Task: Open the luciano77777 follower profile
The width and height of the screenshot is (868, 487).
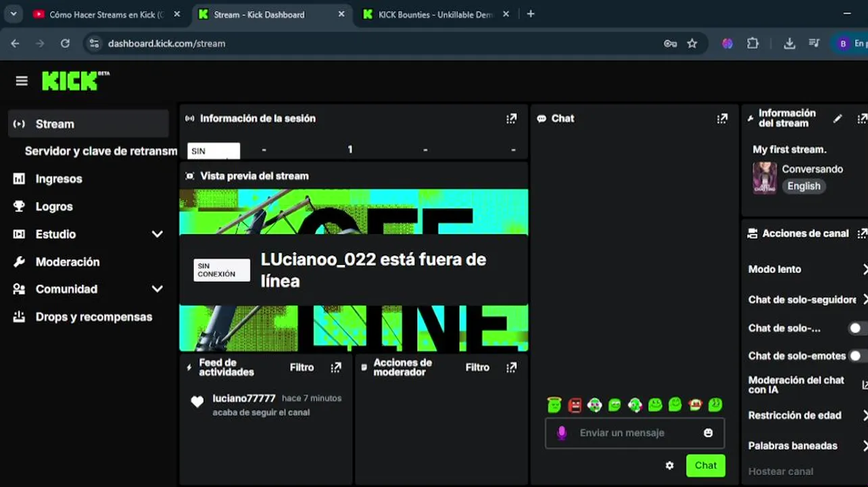Action: [244, 398]
